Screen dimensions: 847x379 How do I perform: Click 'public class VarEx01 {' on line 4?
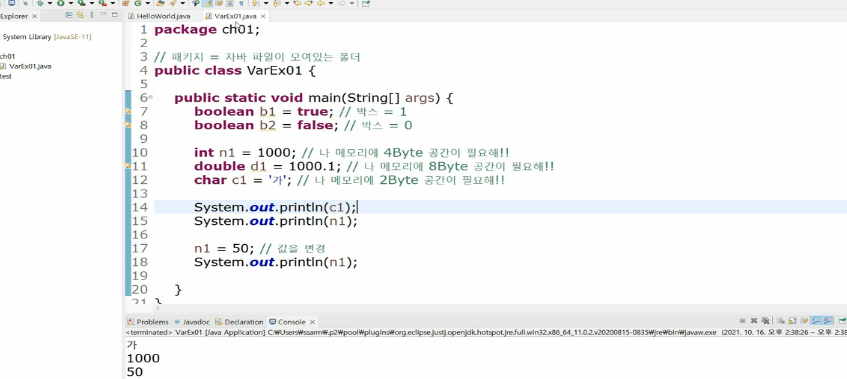[x=234, y=71]
